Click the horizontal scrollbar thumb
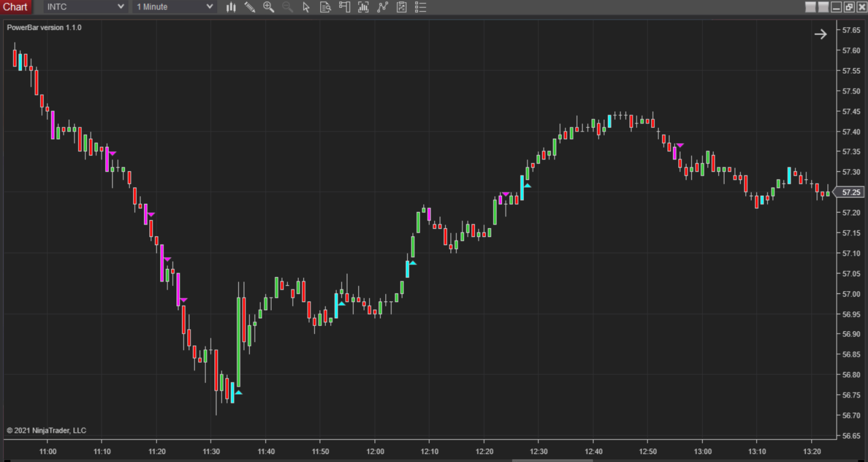Viewport: 868px width, 462px height. (x=552, y=460)
